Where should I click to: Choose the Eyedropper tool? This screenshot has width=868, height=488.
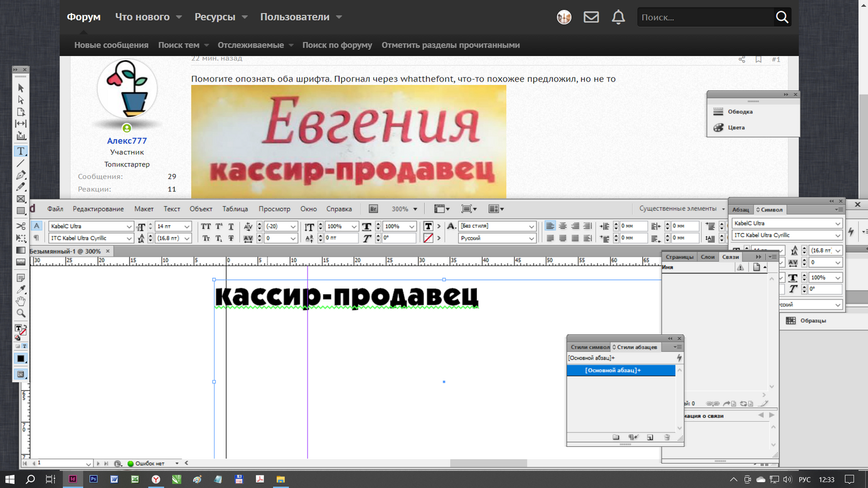pos(21,290)
